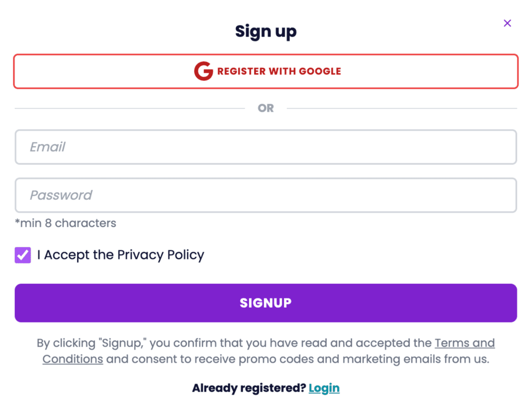Close the Sign up dialog

(507, 23)
